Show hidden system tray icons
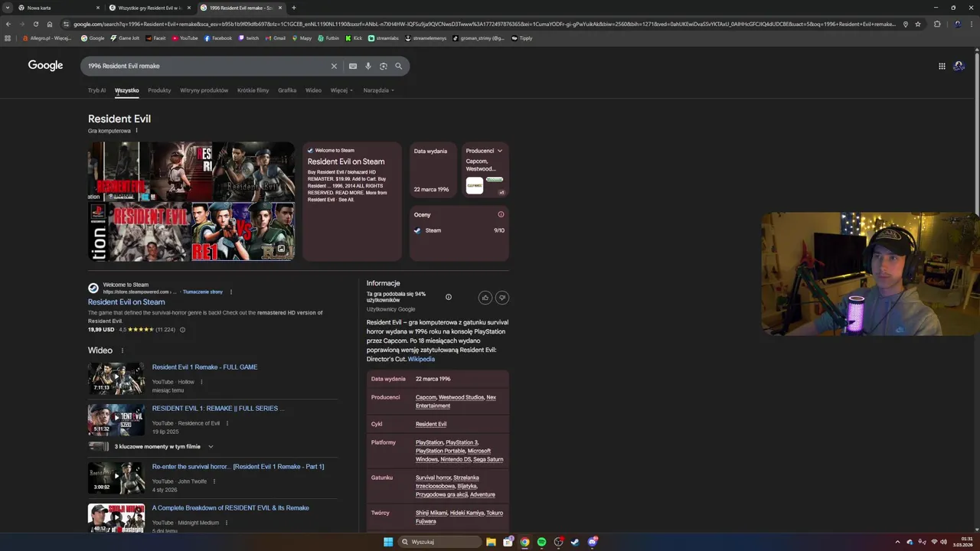 tap(897, 542)
